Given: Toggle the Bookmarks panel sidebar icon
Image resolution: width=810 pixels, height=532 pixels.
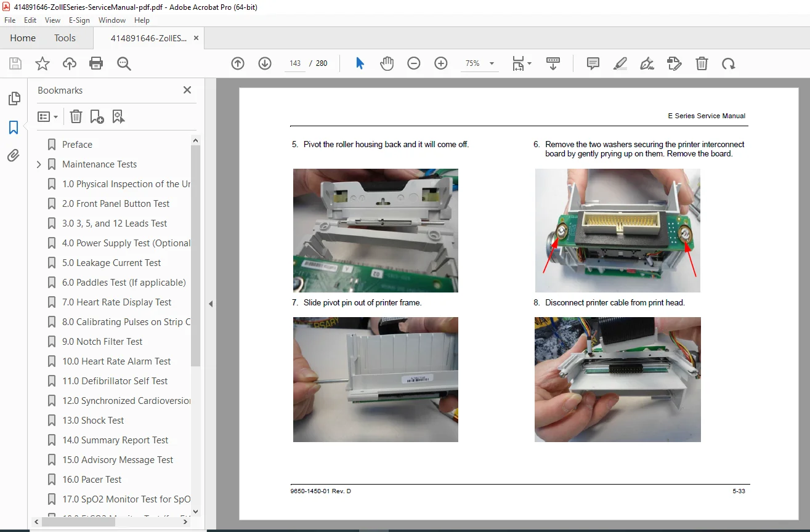Looking at the screenshot, I should 14,127.
